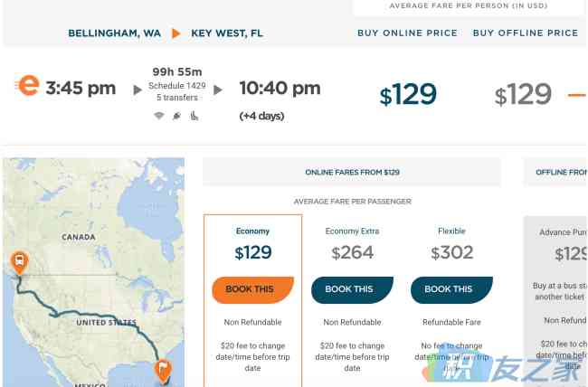
Task: Click the route map thumbnail
Action: pyautogui.click(x=93, y=272)
